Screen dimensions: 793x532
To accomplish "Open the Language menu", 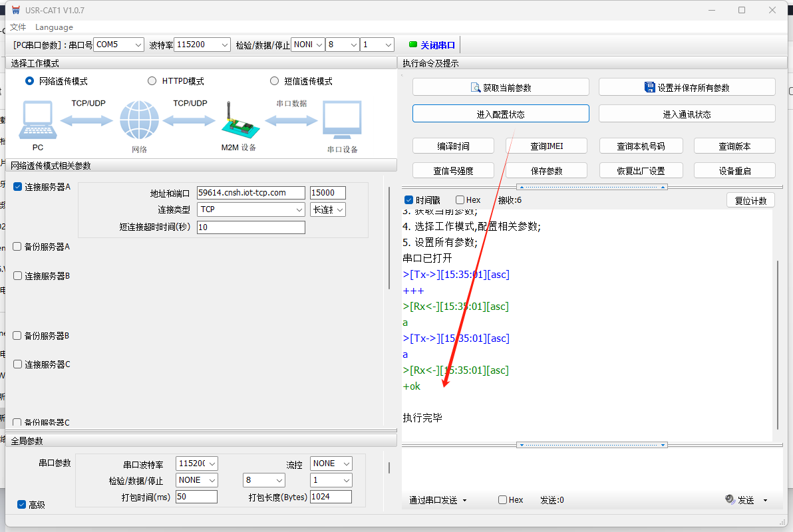I will 54,27.
